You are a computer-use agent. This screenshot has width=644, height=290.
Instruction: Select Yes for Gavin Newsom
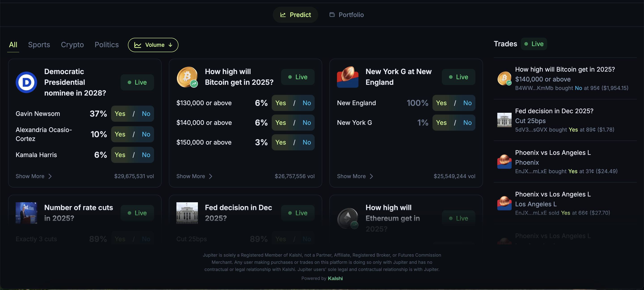coord(120,114)
